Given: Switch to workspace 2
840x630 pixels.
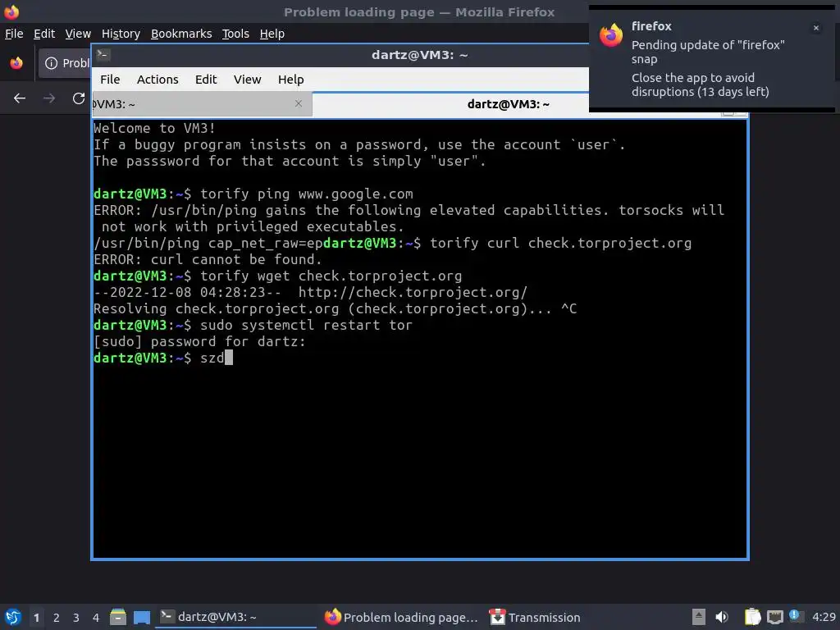Looking at the screenshot, I should click(x=57, y=618).
